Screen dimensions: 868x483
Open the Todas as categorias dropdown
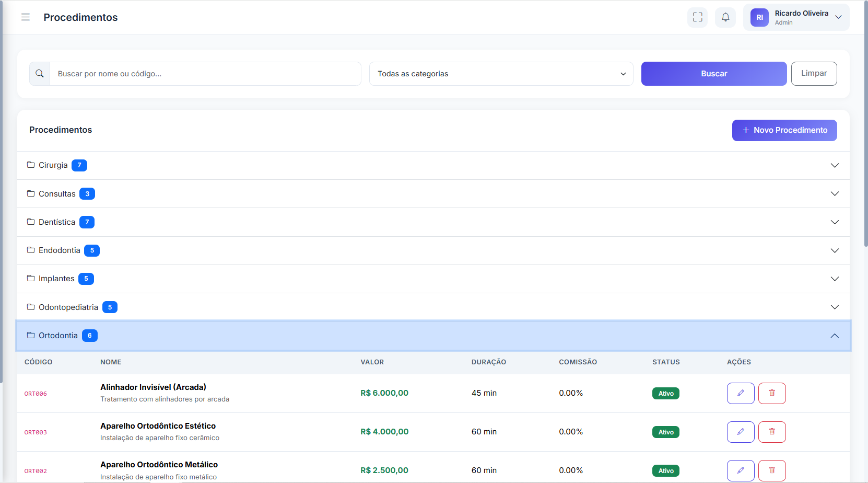(x=501, y=74)
